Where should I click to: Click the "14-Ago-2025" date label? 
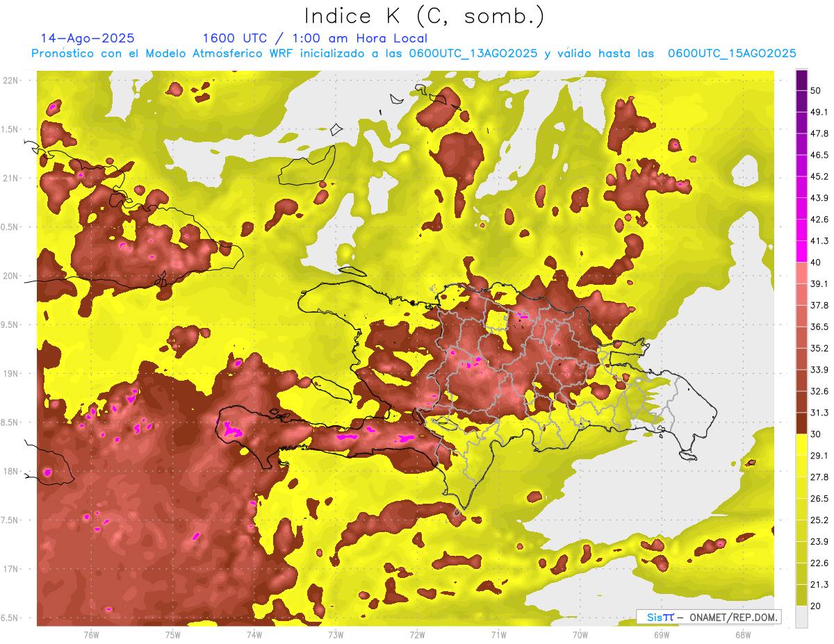click(x=88, y=38)
